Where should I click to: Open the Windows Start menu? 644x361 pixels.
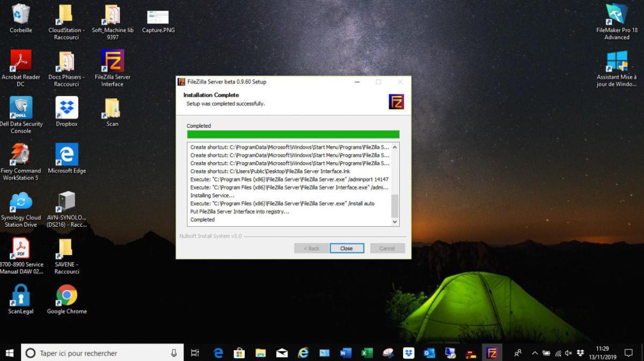point(10,353)
